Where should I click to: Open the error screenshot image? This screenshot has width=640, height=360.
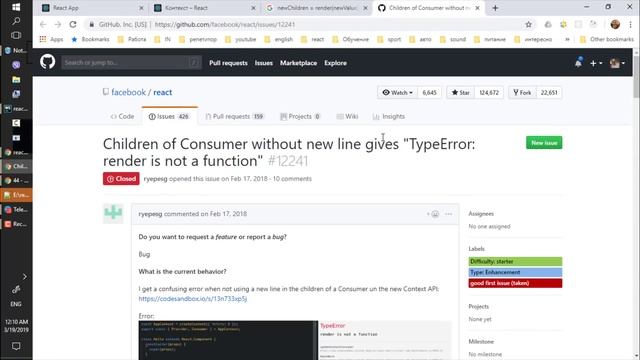[x=295, y=340]
